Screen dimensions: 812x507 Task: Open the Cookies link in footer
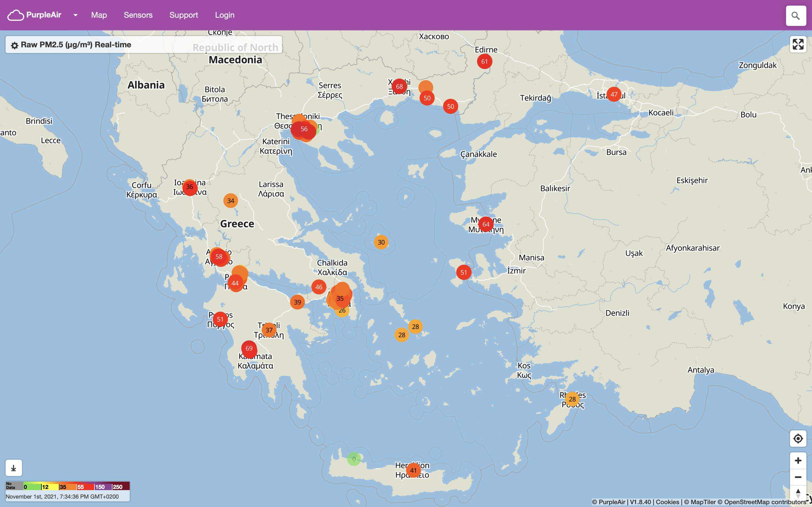coord(667,502)
